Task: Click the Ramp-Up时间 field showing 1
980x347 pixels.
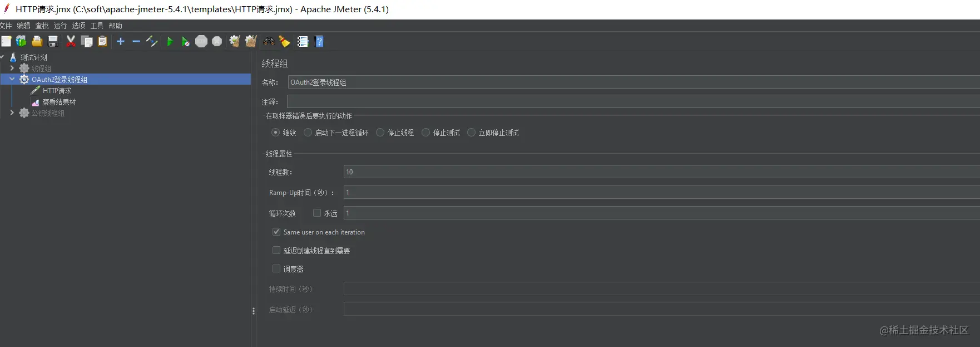Action: pos(662,192)
